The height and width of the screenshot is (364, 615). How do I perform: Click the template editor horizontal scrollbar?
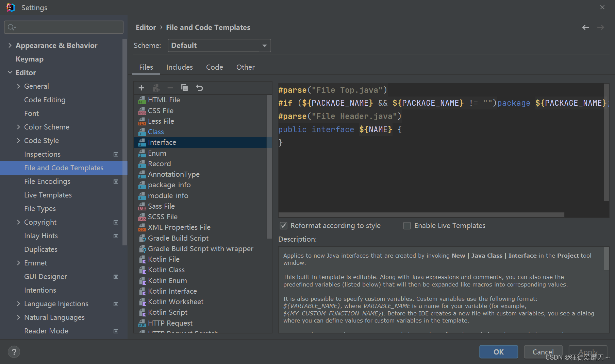coord(421,215)
